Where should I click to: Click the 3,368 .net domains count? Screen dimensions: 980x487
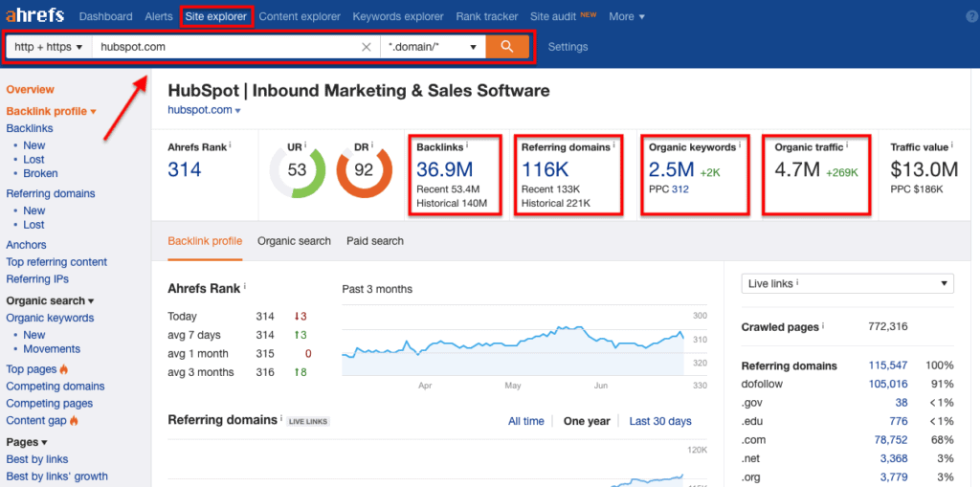pos(894,459)
